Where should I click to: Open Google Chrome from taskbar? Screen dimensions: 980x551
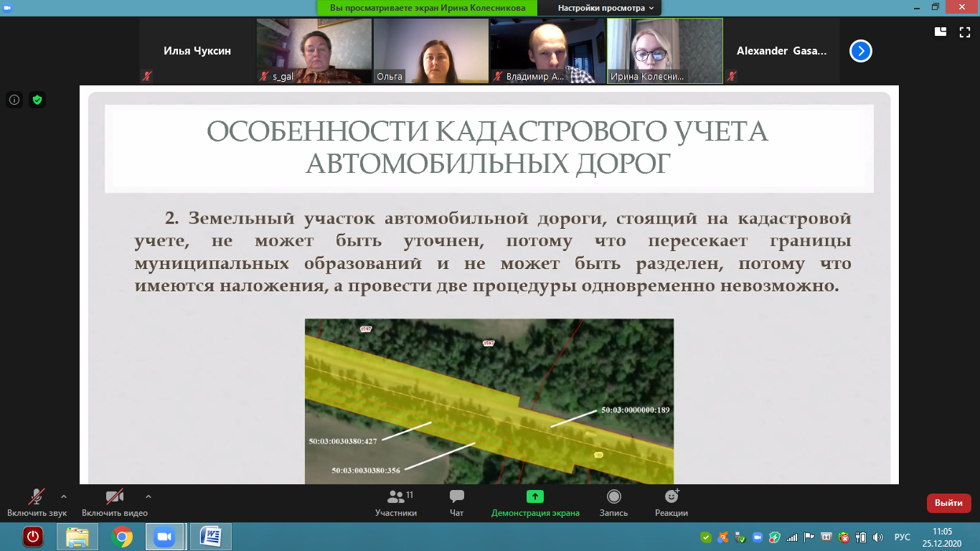tap(122, 536)
